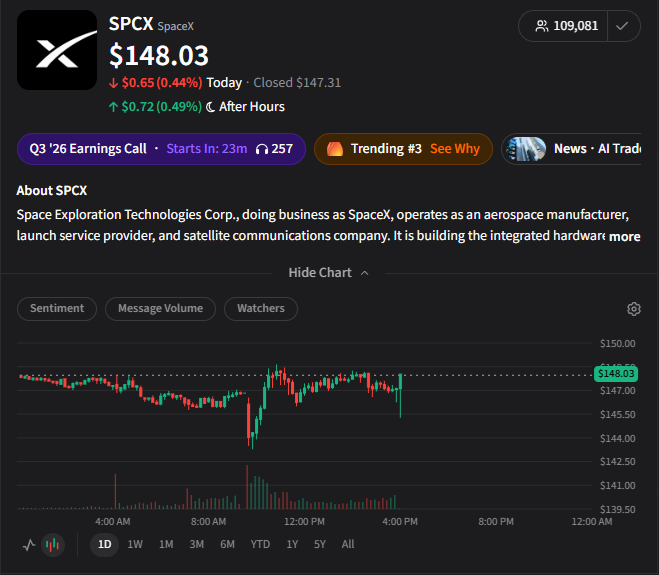Click the $144.00 axis label

pos(617,438)
